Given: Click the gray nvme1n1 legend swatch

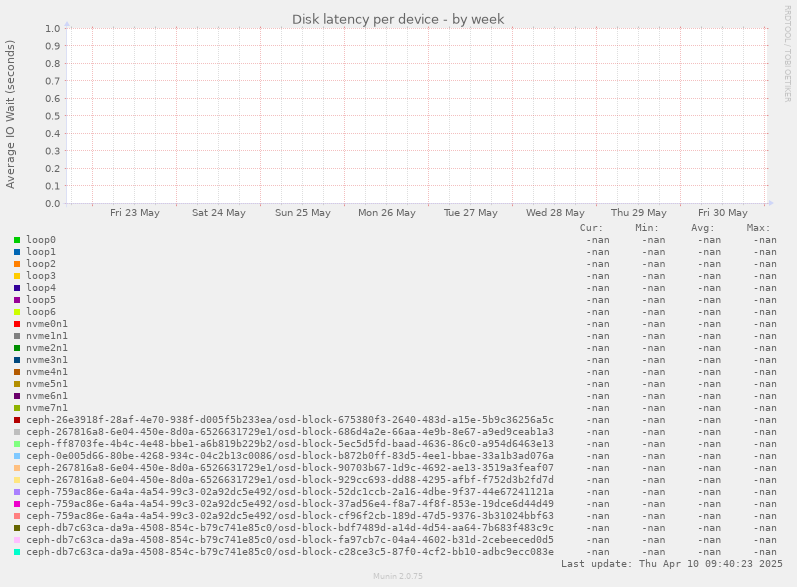Looking at the screenshot, I should point(17,336).
